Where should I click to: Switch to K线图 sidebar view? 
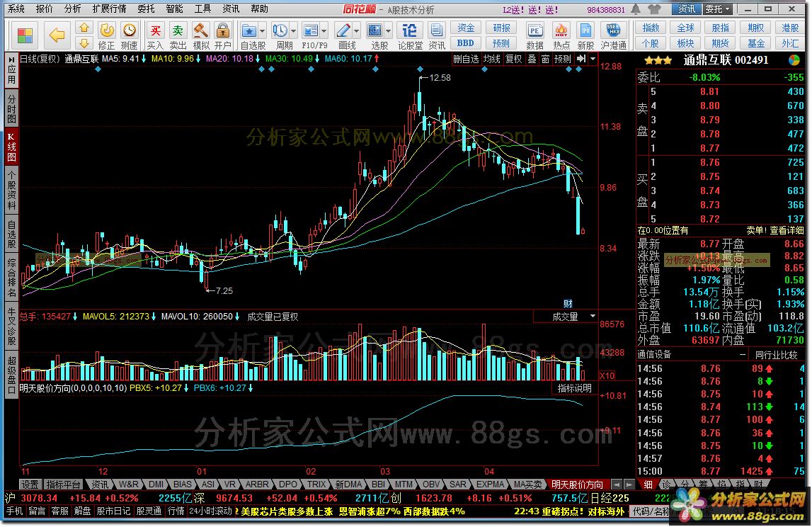pos(11,147)
